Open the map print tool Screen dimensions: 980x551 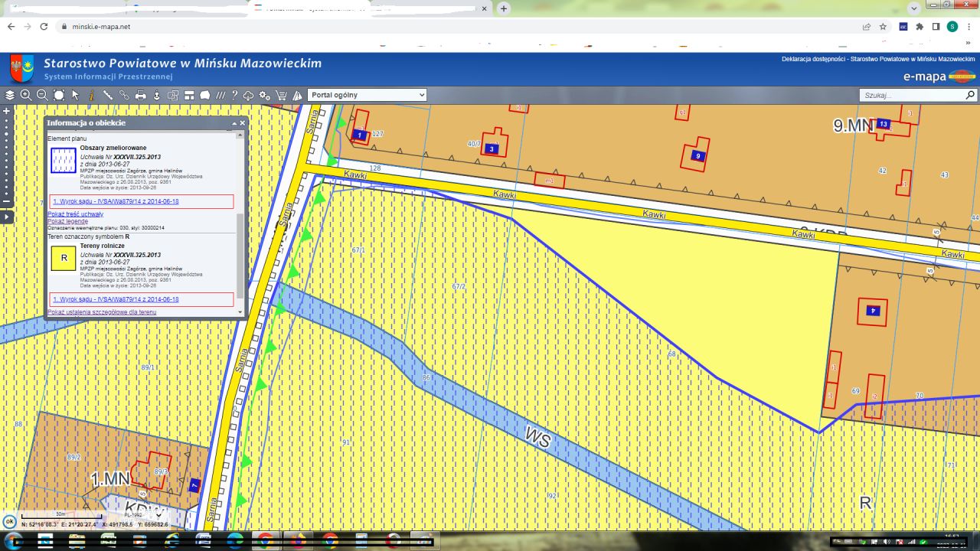(141, 96)
